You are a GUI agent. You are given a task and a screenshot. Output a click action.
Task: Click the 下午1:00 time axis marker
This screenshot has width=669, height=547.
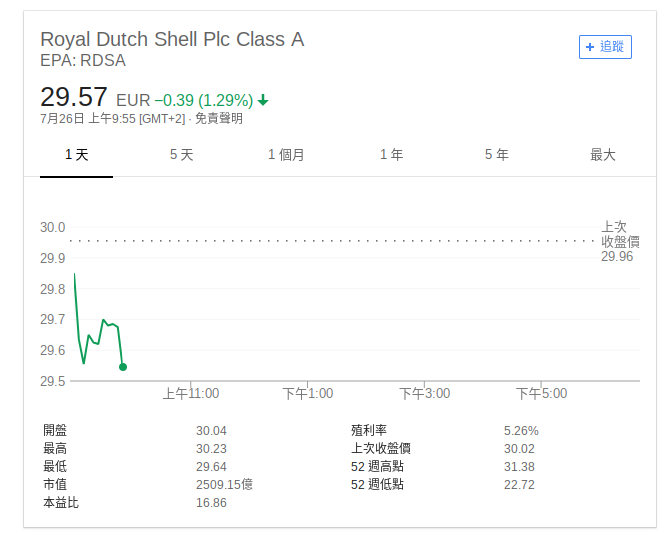[308, 393]
